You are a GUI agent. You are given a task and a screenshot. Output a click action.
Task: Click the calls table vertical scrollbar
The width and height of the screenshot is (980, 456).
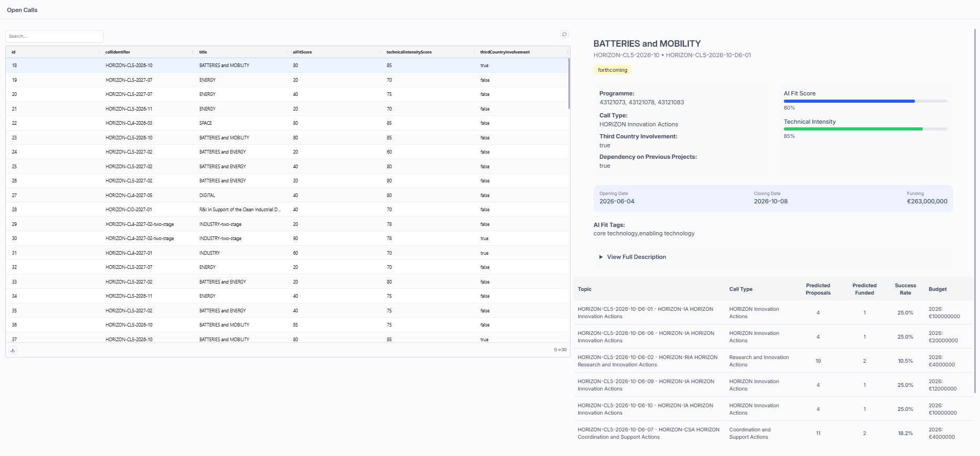pyautogui.click(x=569, y=84)
